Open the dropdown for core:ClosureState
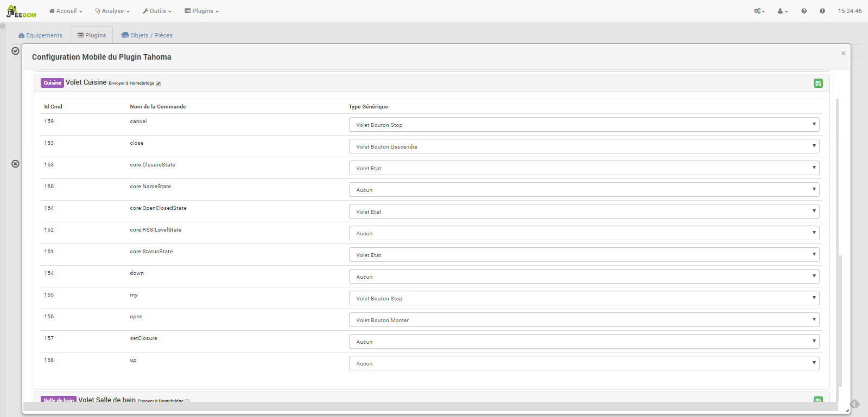This screenshot has height=417, width=868. click(584, 168)
